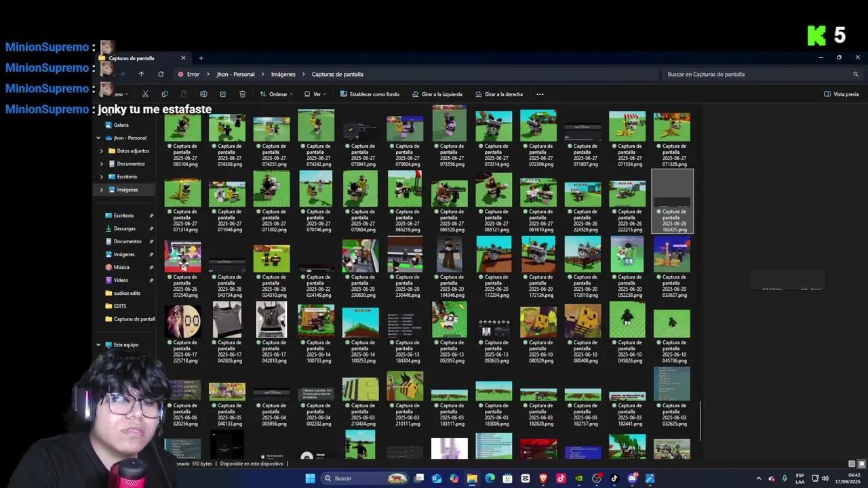This screenshot has width=868, height=488.
Task: Expand the Imágenes node under jhon - Personal
Action: tap(102, 190)
